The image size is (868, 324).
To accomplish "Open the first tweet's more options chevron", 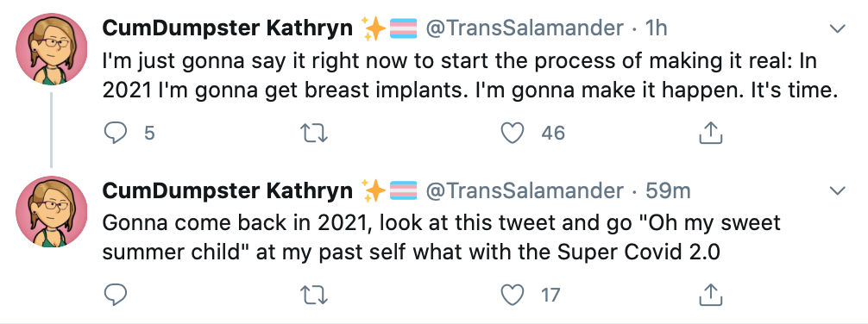I will click(838, 28).
